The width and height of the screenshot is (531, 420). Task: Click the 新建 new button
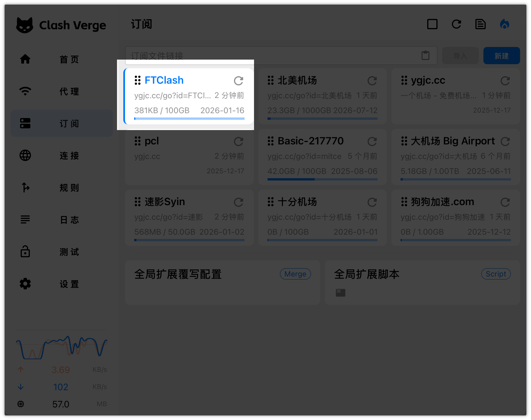pyautogui.click(x=501, y=55)
